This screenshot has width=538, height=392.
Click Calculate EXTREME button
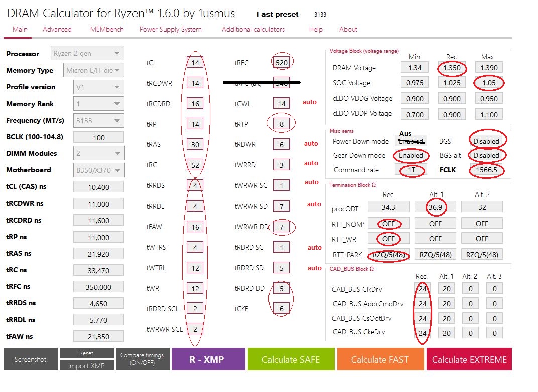click(469, 359)
